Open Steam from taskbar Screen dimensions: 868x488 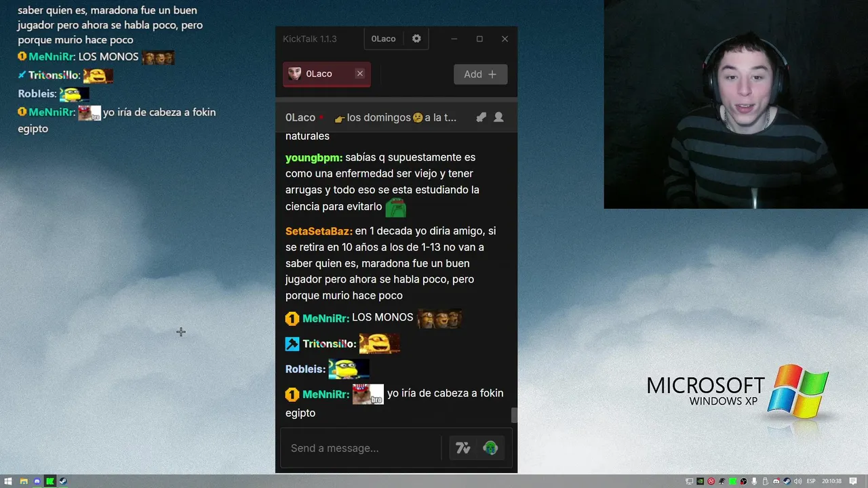click(63, 481)
